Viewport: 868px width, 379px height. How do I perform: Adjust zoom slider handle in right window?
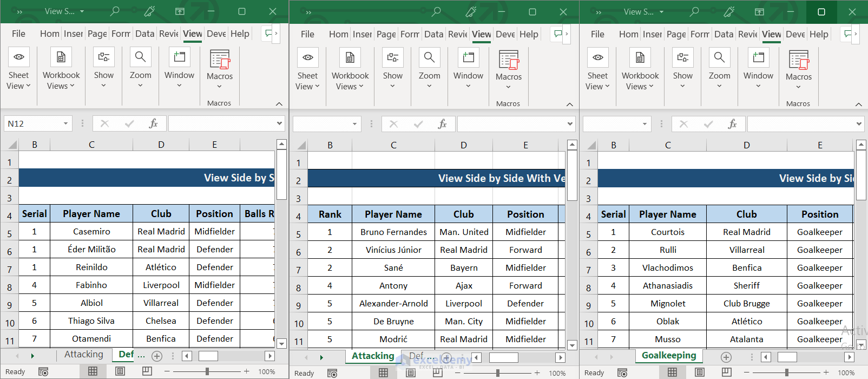786,373
